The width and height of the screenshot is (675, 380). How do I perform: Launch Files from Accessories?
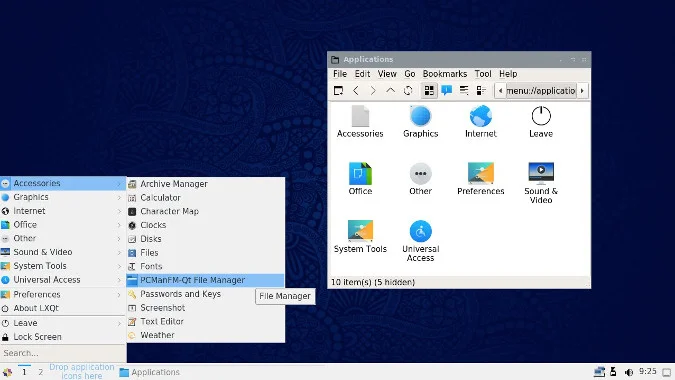pos(205,253)
